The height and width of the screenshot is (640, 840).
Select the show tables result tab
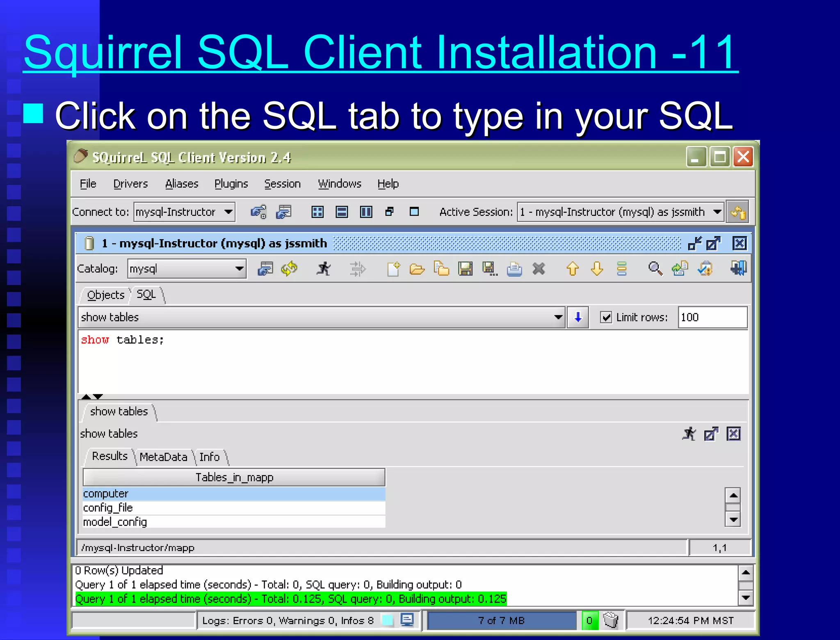point(119,411)
